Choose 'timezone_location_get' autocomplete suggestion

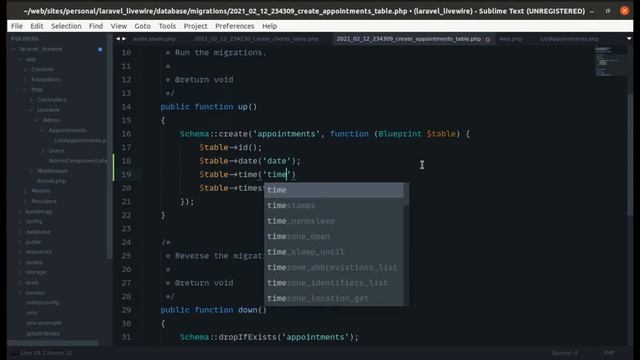point(334,298)
